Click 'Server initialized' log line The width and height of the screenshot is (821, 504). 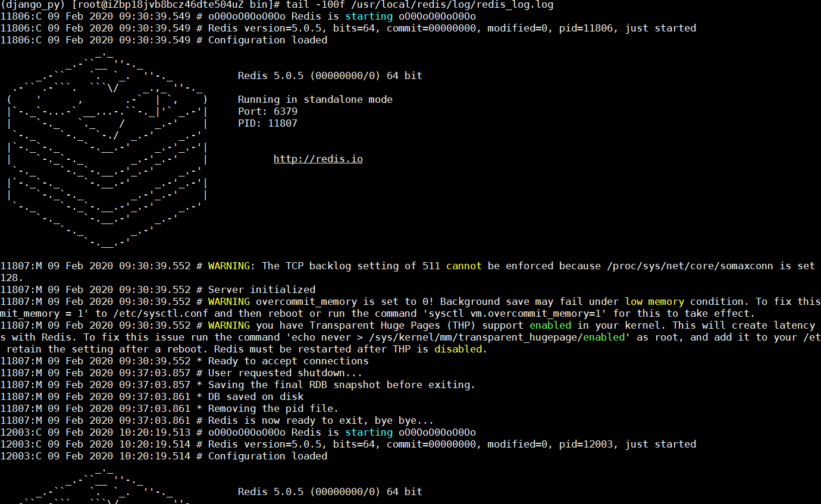point(262,289)
